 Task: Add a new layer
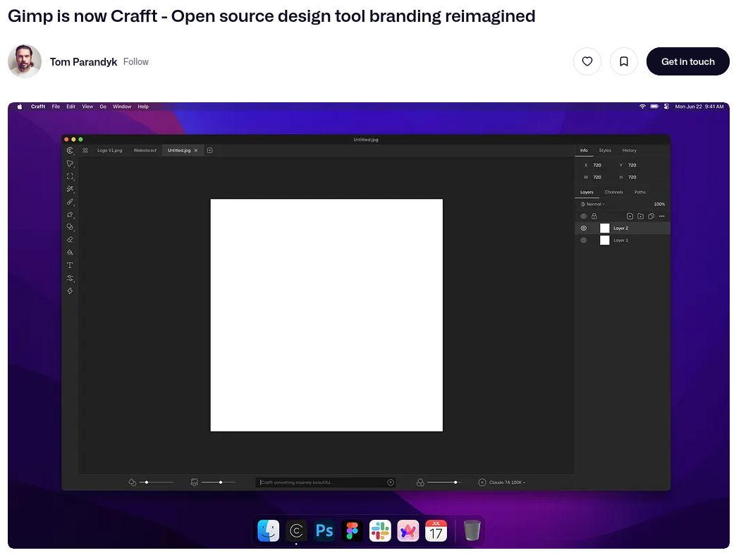[x=630, y=216]
